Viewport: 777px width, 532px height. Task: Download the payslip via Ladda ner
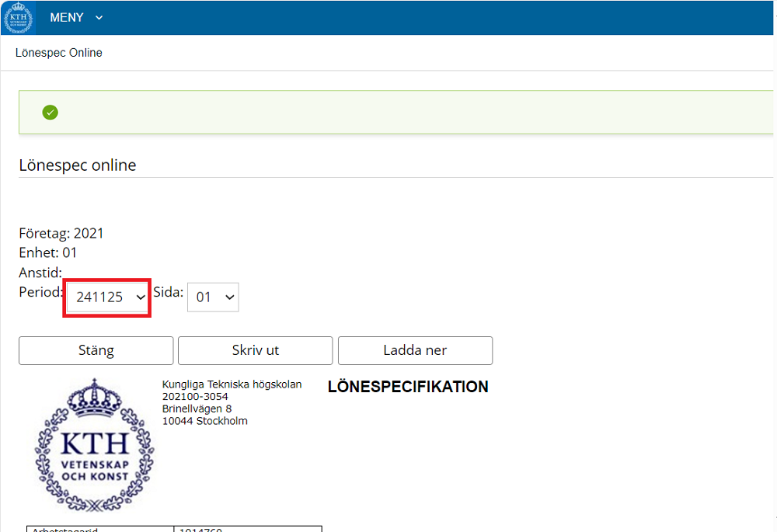point(415,350)
